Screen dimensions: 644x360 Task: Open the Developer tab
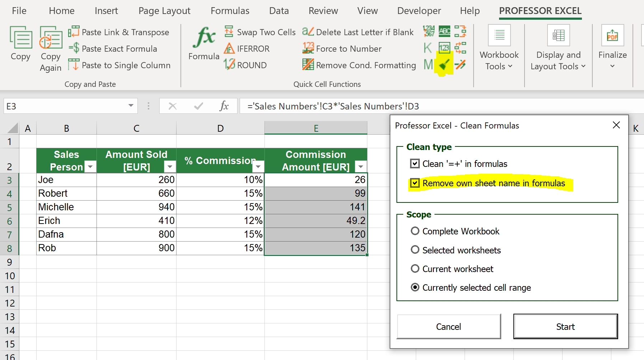point(419,11)
